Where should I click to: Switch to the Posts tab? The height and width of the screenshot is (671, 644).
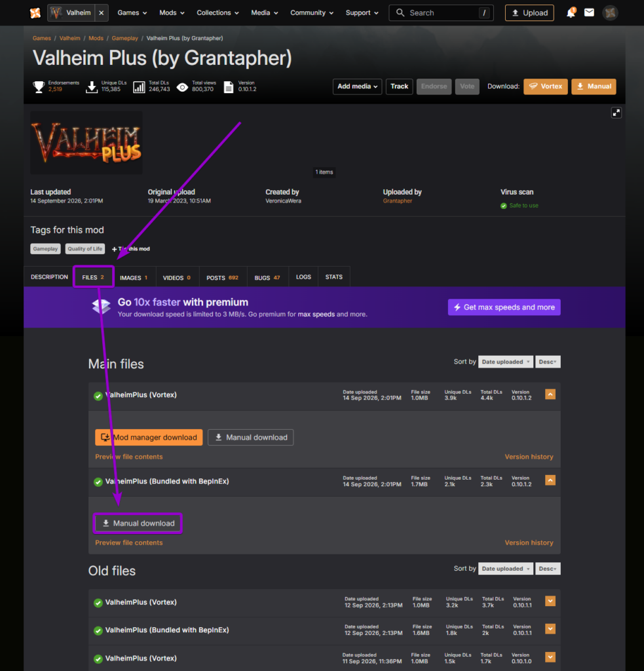click(x=223, y=277)
